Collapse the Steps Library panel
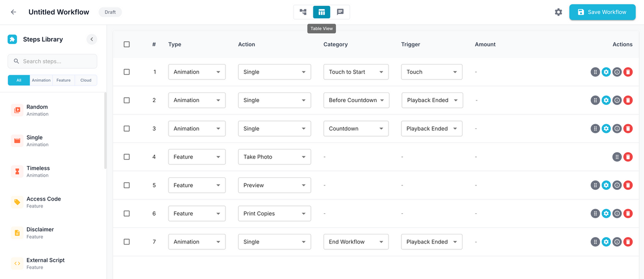644x279 pixels. click(92, 39)
